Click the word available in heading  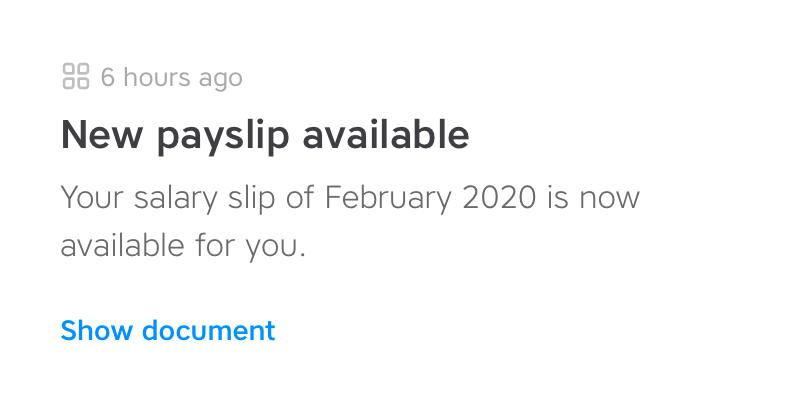point(386,134)
